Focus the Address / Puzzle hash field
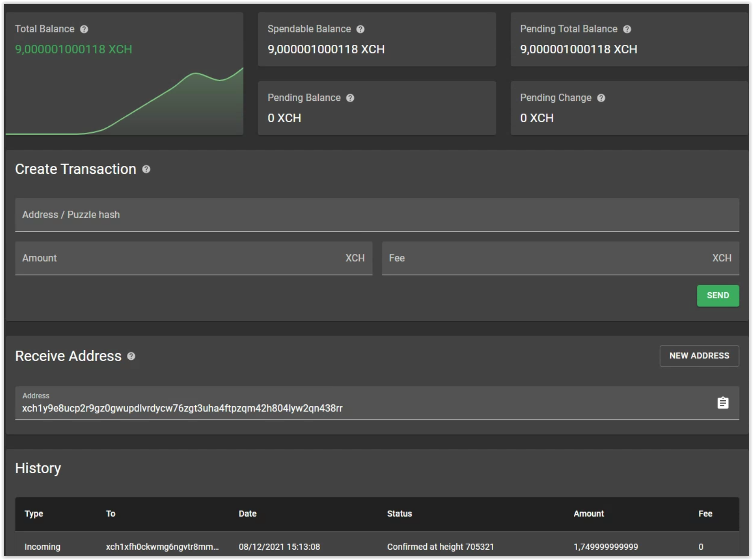The image size is (753, 560). click(x=377, y=215)
